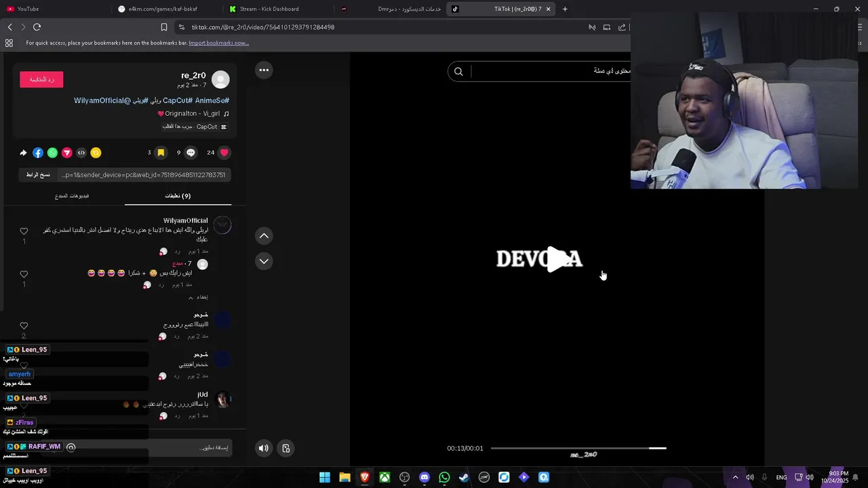Click the search magnifier icon
This screenshot has height=488, width=868.
click(458, 71)
